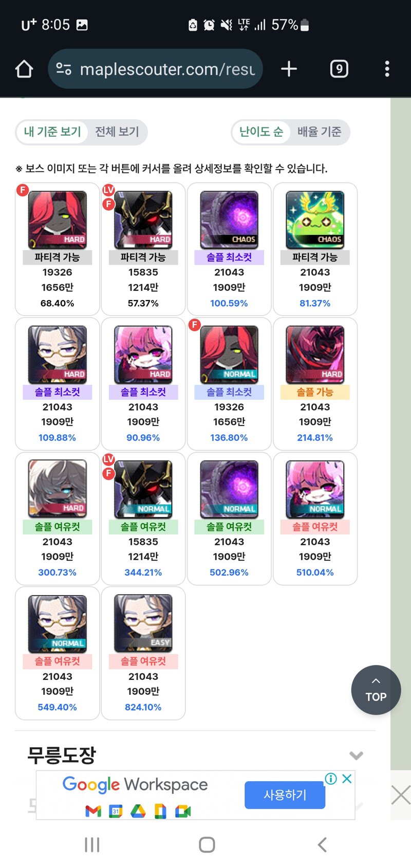Tap the ad info icon
This screenshot has height=868, width=411.
331,779
